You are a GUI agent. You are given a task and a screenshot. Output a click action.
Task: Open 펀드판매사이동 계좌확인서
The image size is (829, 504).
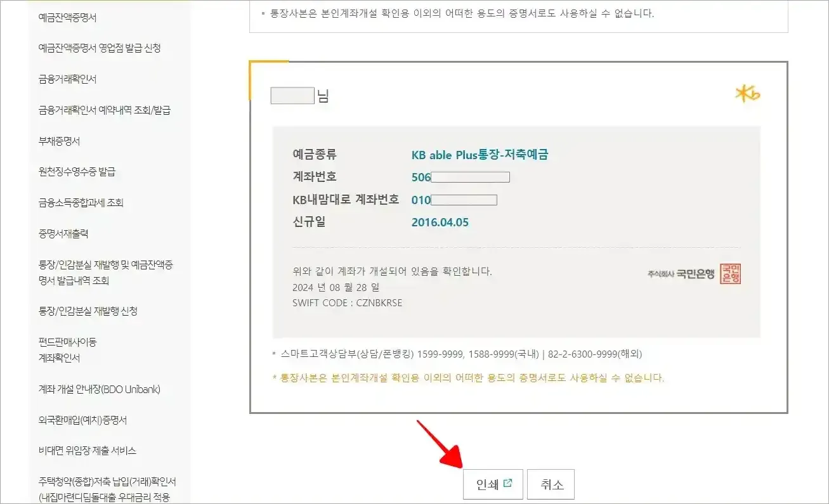pos(67,350)
